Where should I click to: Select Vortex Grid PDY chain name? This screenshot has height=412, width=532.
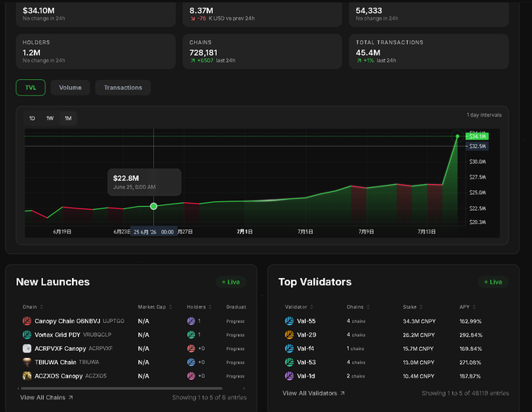pyautogui.click(x=57, y=334)
